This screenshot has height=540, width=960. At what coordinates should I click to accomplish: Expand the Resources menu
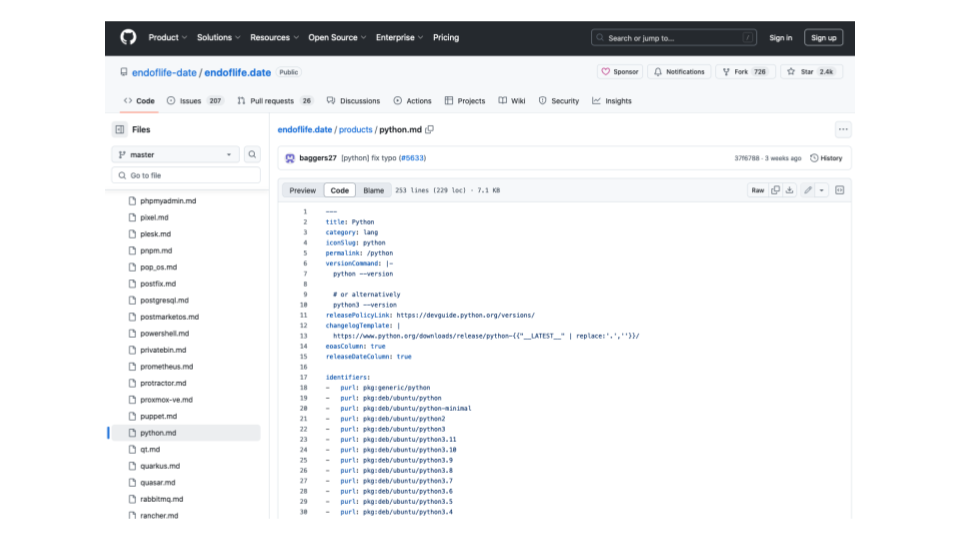(x=274, y=37)
